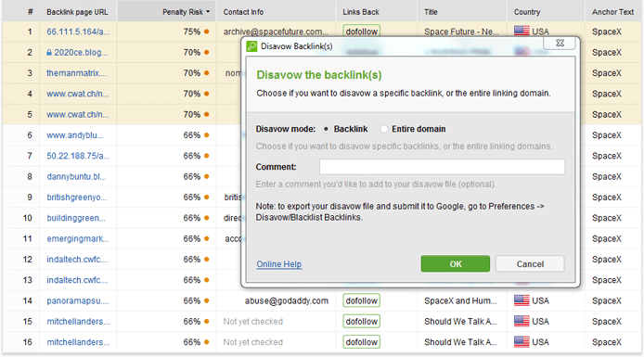Sort by Contact Info column header
Image resolution: width=644 pixels, height=357 pixels.
pyautogui.click(x=243, y=12)
